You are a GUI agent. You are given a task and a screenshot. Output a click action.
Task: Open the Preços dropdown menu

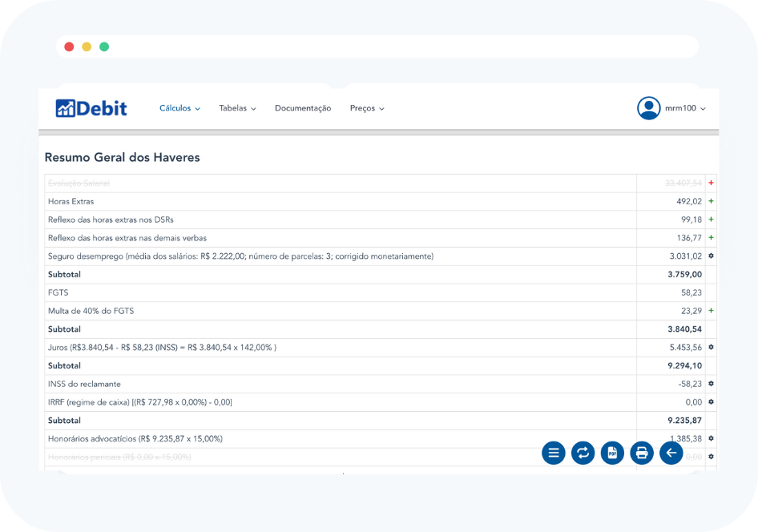coord(367,108)
